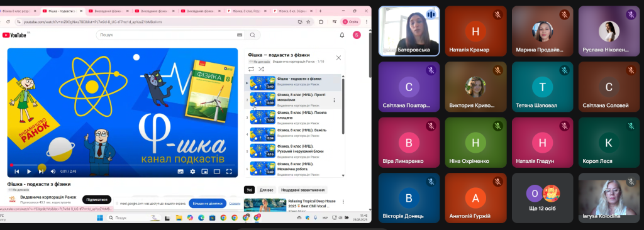Screen dimensions: 644x230
Task: Click the Марина Продайвода participant tile
Action: 543,31
